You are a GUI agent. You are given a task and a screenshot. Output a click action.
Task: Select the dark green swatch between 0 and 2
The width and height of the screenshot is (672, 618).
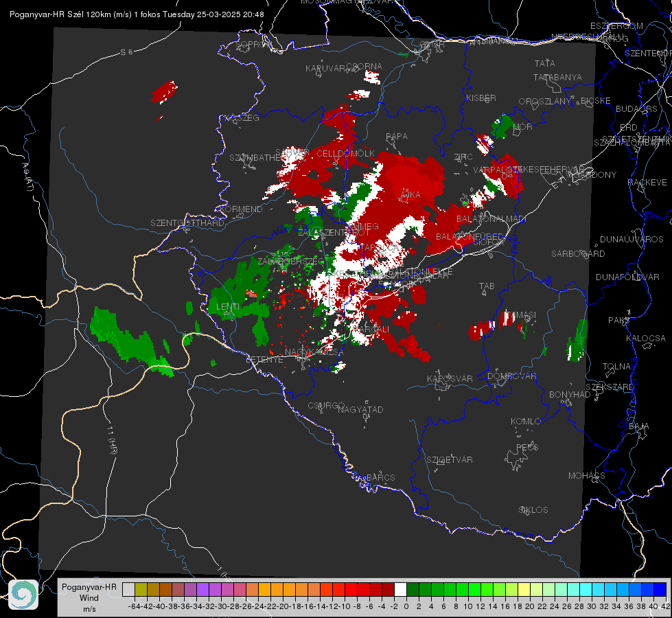point(413,589)
